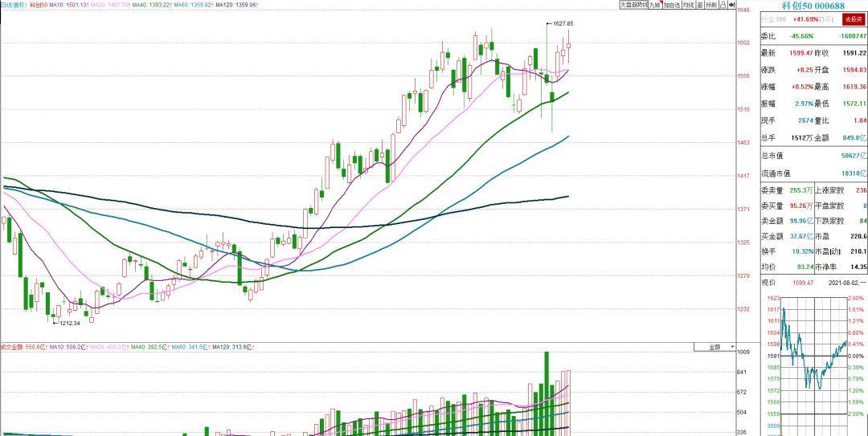Click the 日线(复权) period label
Viewport: 868px width, 436px height.
point(13,5)
